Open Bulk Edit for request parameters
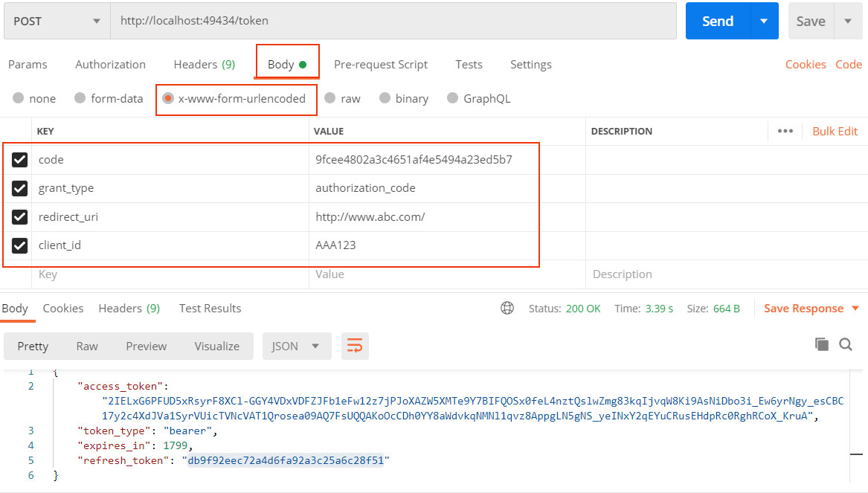868x493 pixels. [835, 131]
